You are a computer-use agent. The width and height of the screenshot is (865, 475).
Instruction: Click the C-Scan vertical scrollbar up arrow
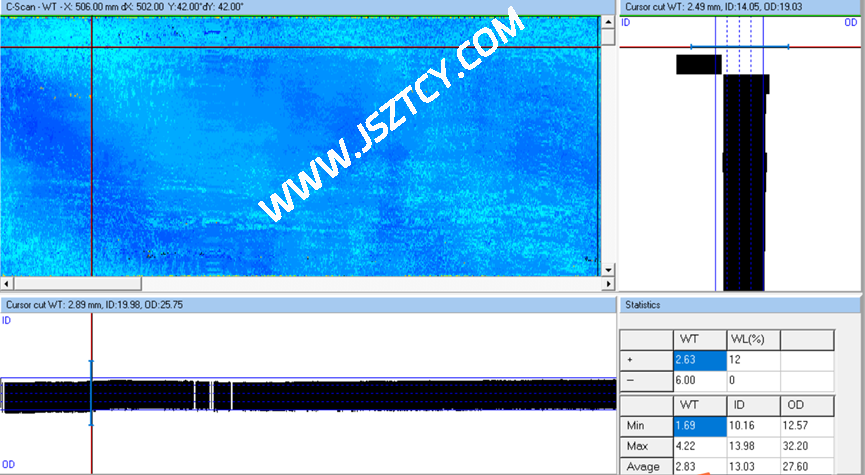(x=608, y=22)
